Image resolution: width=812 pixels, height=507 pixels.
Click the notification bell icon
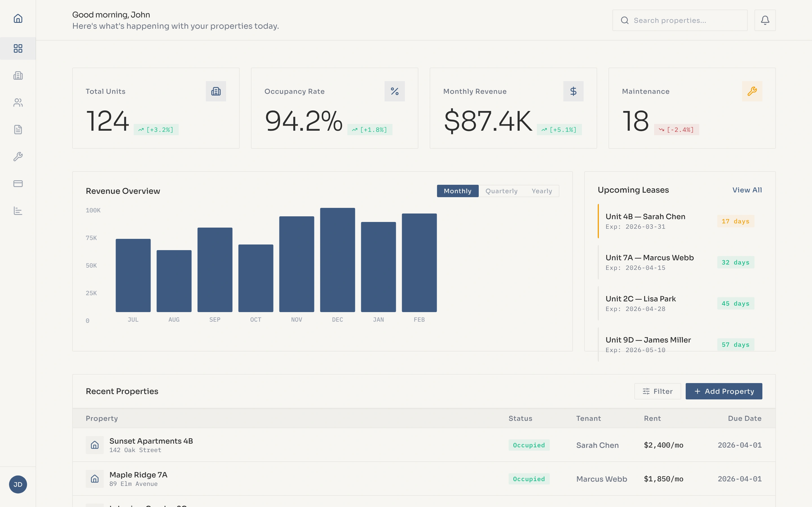click(x=765, y=20)
